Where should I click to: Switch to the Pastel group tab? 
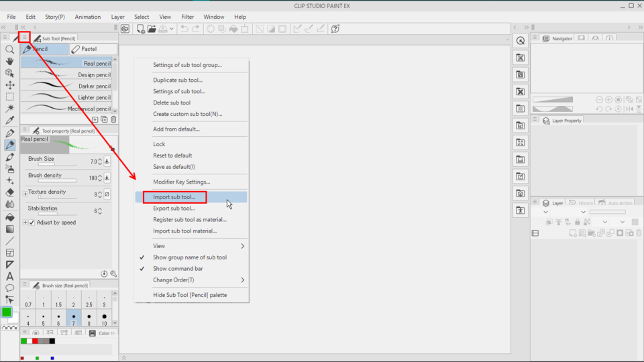pyautogui.click(x=93, y=49)
